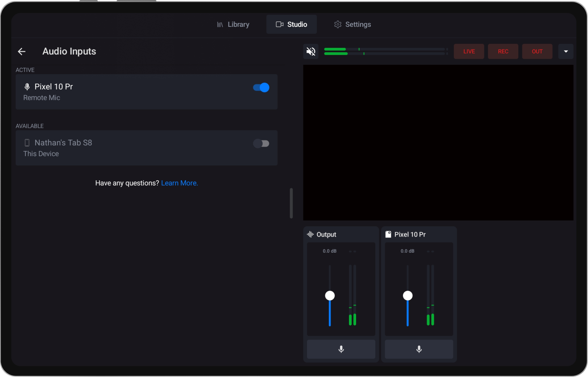This screenshot has width=588, height=377.
Task: Click the device icon in Pixel 10 Pr mixer header
Action: coord(388,234)
